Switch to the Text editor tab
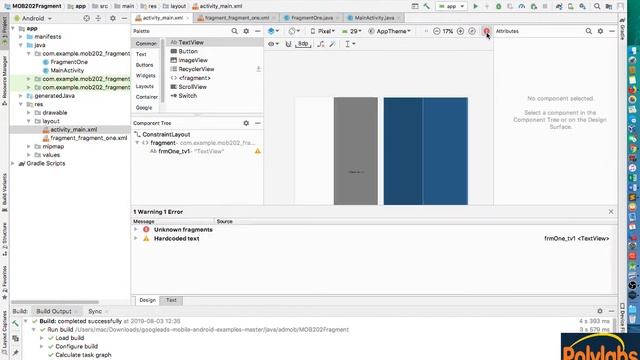Viewport: 640px width, 360px height. click(x=171, y=300)
